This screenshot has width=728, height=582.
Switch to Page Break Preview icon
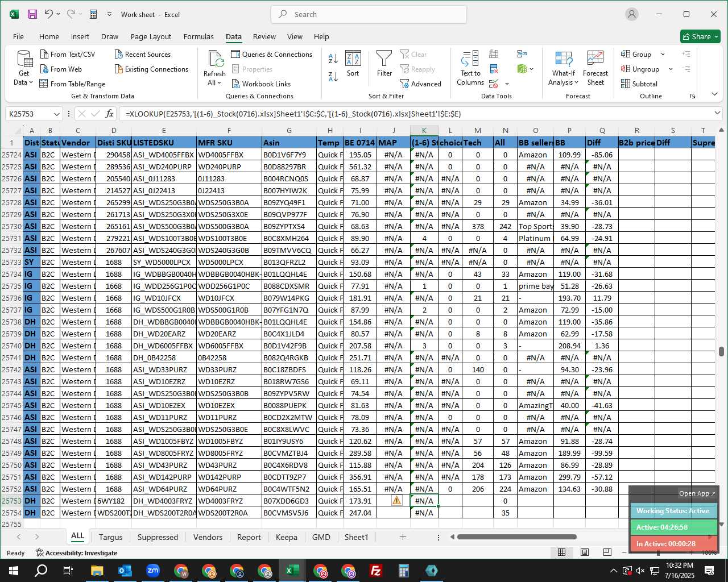tap(607, 552)
